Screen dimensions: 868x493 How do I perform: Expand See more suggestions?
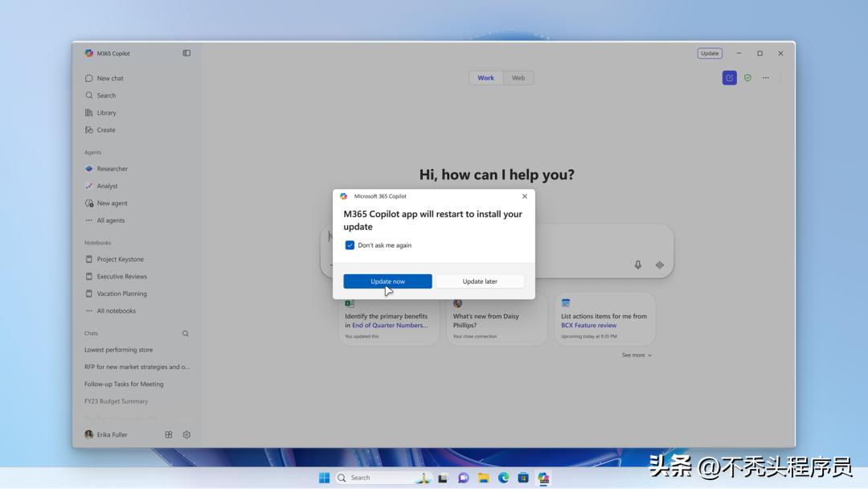point(636,355)
